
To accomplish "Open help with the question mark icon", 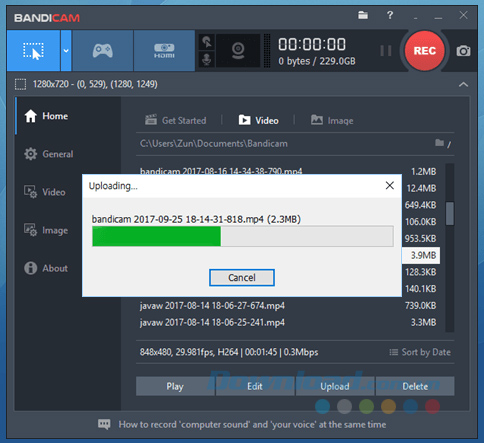I will (390, 15).
